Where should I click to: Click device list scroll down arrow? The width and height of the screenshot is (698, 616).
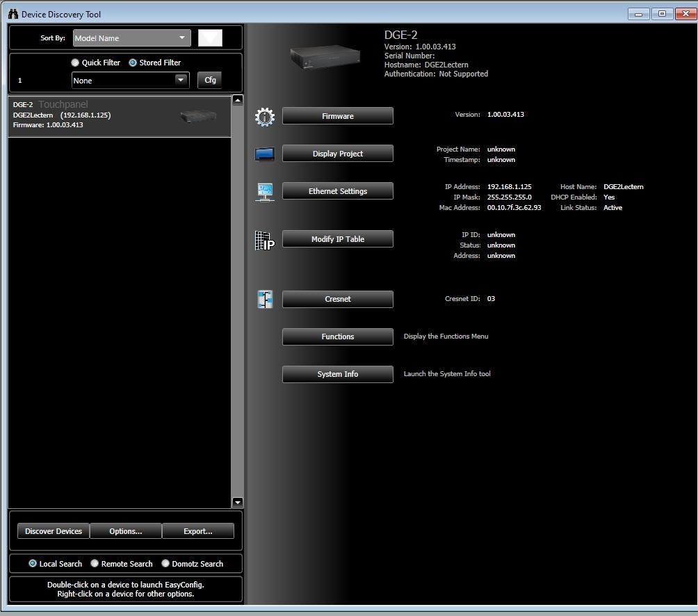pyautogui.click(x=238, y=503)
